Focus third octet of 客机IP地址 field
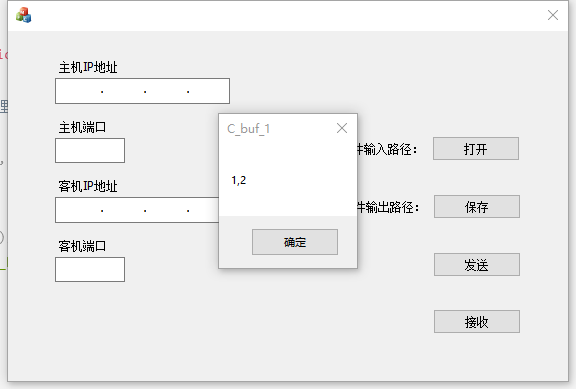Image resolution: width=576 pixels, height=389 pixels. 166,210
